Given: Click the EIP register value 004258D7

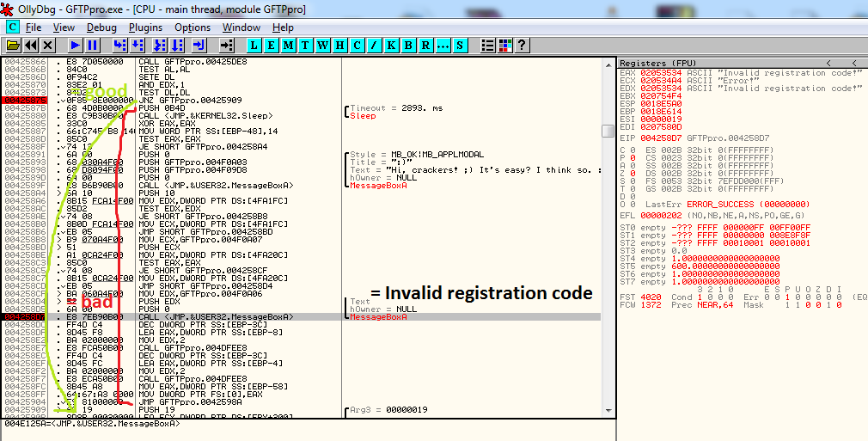Looking at the screenshot, I should tap(661, 138).
